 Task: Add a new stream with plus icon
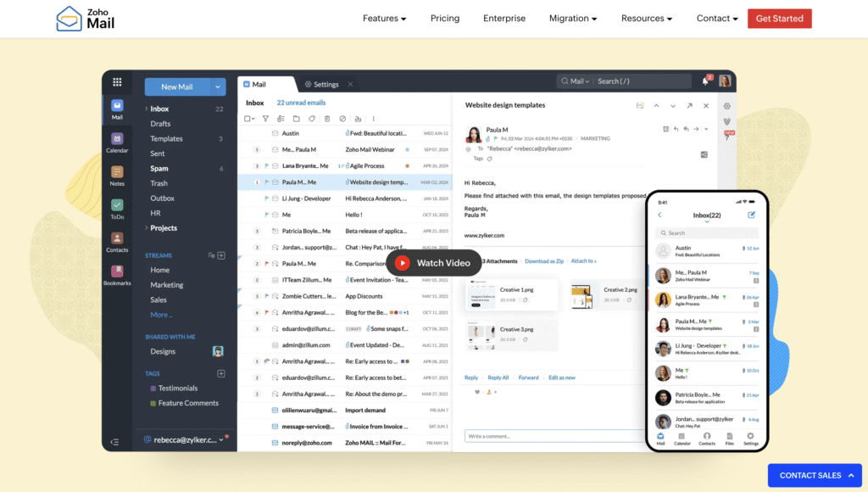pos(221,255)
